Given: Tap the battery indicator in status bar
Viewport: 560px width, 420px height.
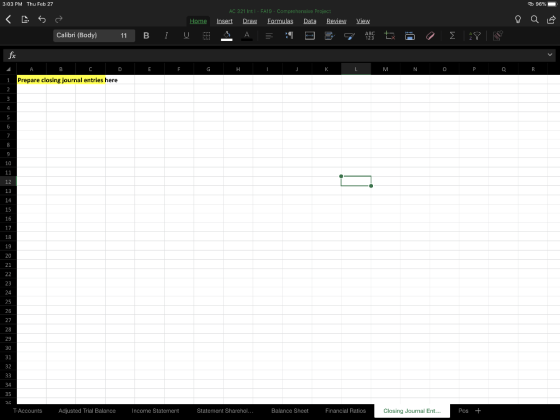Looking at the screenshot, I should coord(551,4).
